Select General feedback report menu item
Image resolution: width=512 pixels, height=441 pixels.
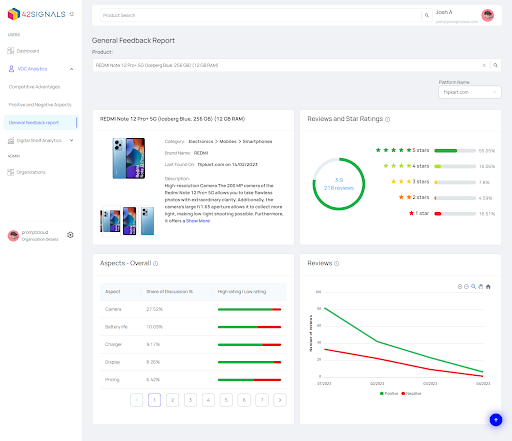tap(41, 123)
